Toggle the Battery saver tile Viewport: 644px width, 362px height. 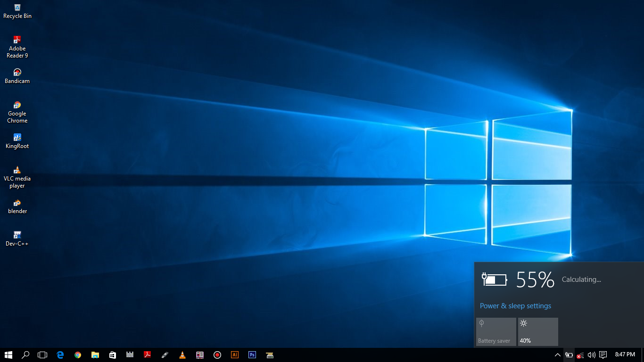click(x=496, y=332)
